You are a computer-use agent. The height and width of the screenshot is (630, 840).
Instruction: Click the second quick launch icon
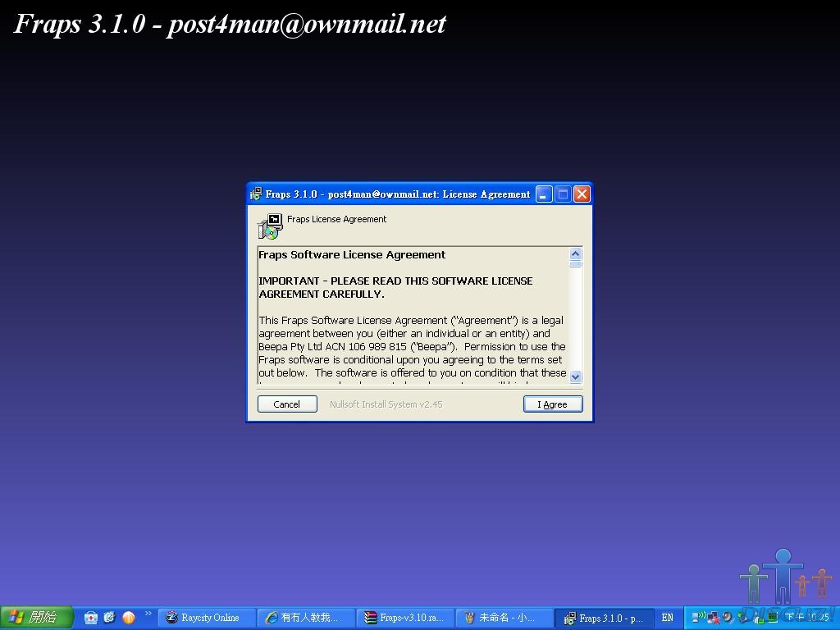pos(109,618)
